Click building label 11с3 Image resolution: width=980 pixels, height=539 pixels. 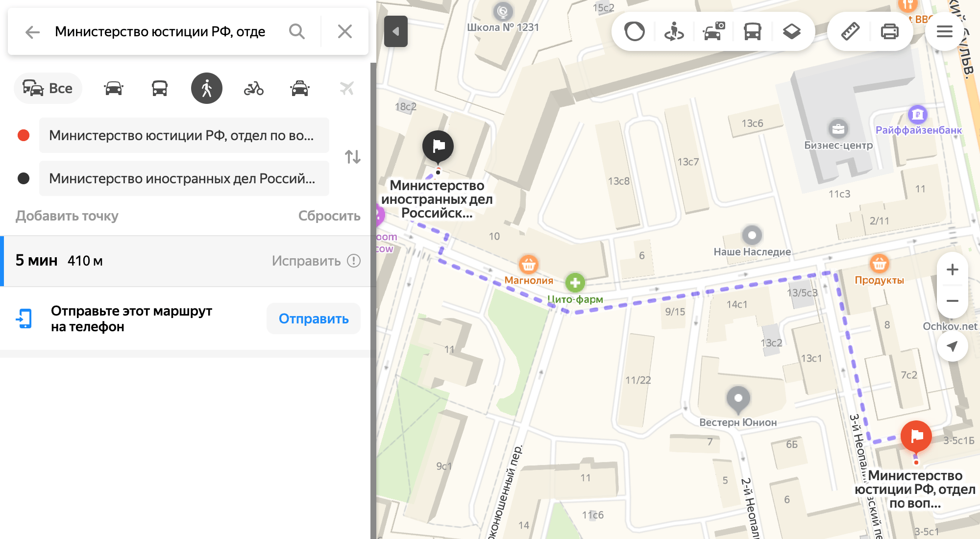(x=839, y=194)
